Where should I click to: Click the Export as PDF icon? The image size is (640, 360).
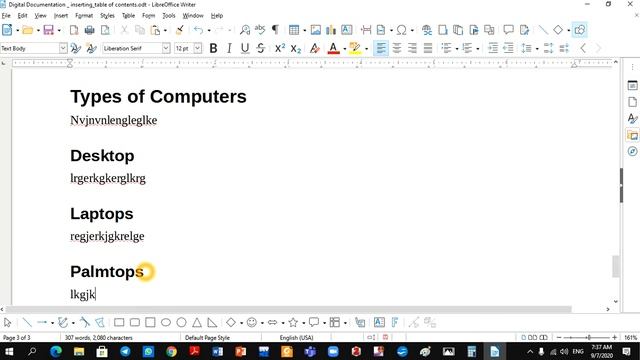[x=74, y=30]
